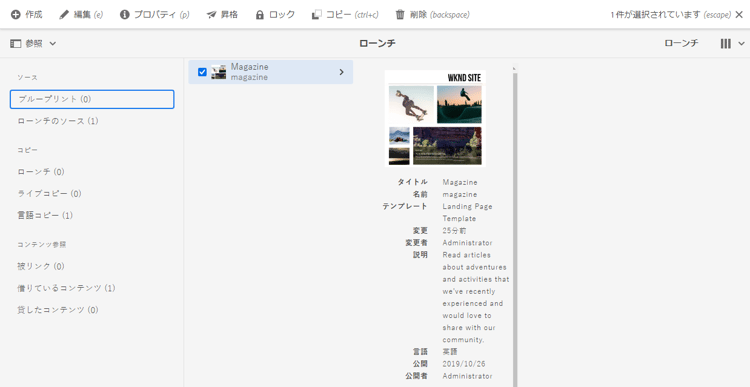Click the プロパティ label in toolbar
750x387 pixels.
[155, 15]
